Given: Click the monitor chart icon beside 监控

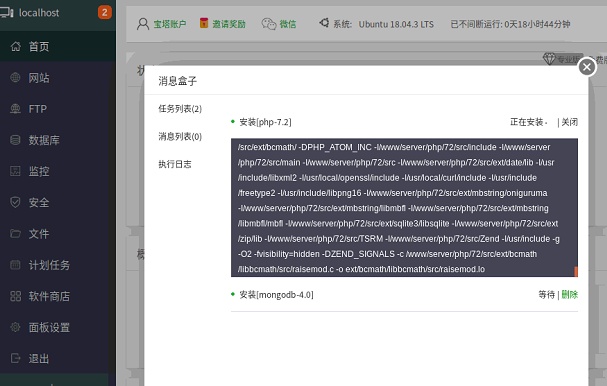Looking at the screenshot, I should point(15,171).
